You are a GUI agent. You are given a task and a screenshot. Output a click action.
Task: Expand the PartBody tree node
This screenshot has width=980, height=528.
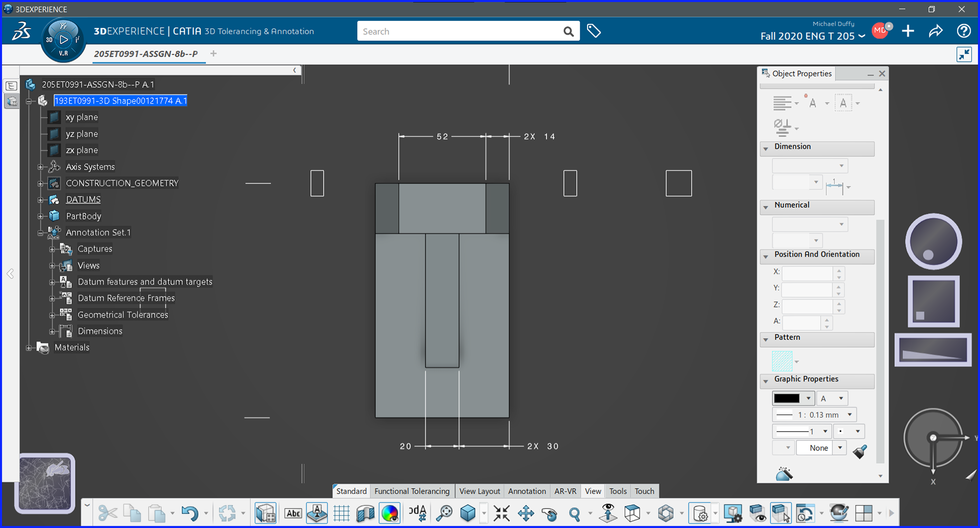(x=40, y=216)
